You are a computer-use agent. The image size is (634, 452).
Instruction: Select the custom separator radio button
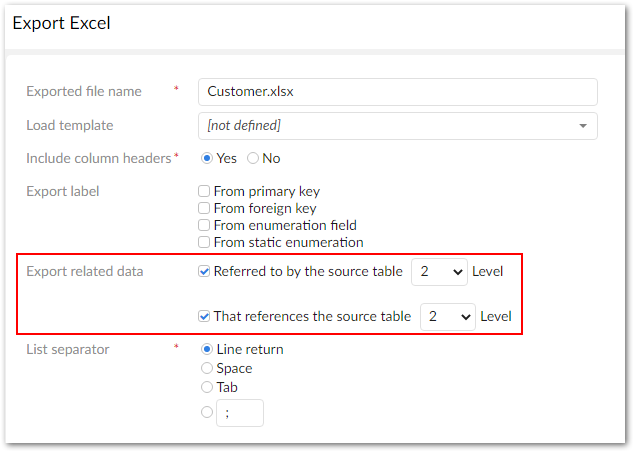pyautogui.click(x=208, y=412)
